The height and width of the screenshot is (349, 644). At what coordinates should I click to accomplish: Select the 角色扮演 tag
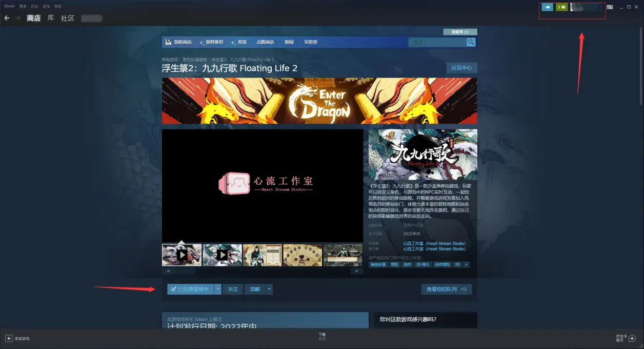tap(378, 265)
